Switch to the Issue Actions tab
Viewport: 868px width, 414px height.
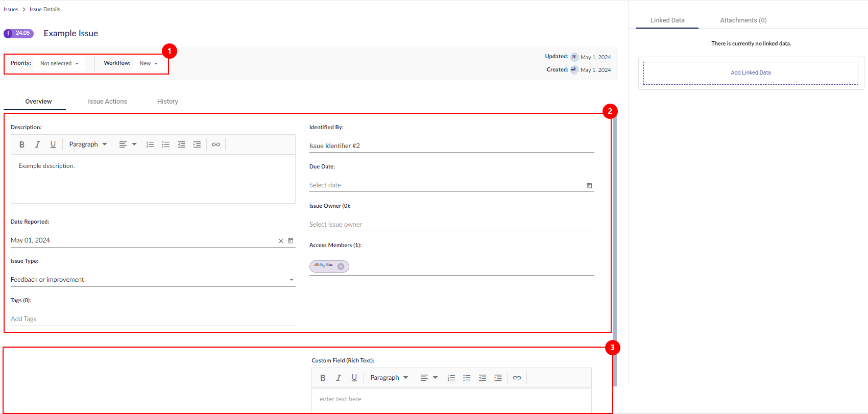click(x=107, y=102)
